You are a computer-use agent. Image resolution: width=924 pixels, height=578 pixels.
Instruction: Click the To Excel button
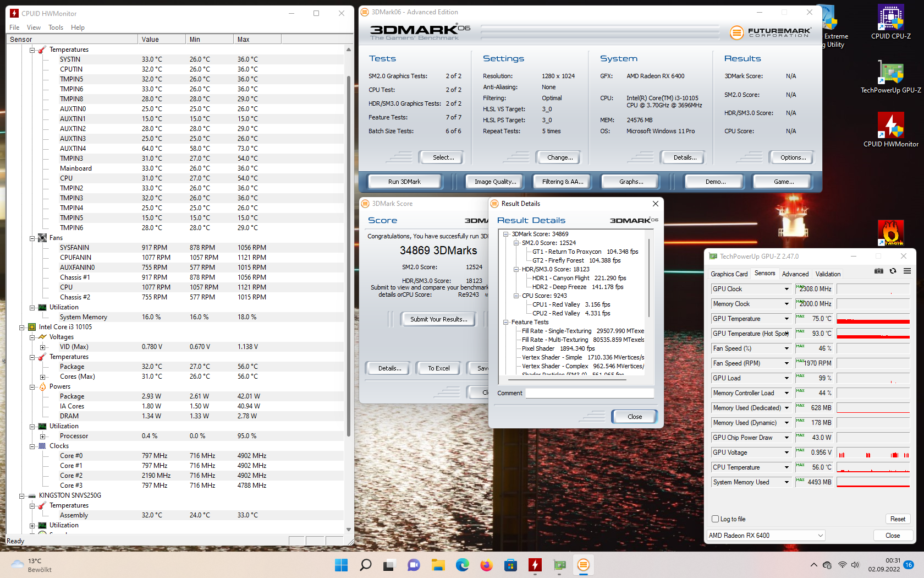(x=439, y=368)
